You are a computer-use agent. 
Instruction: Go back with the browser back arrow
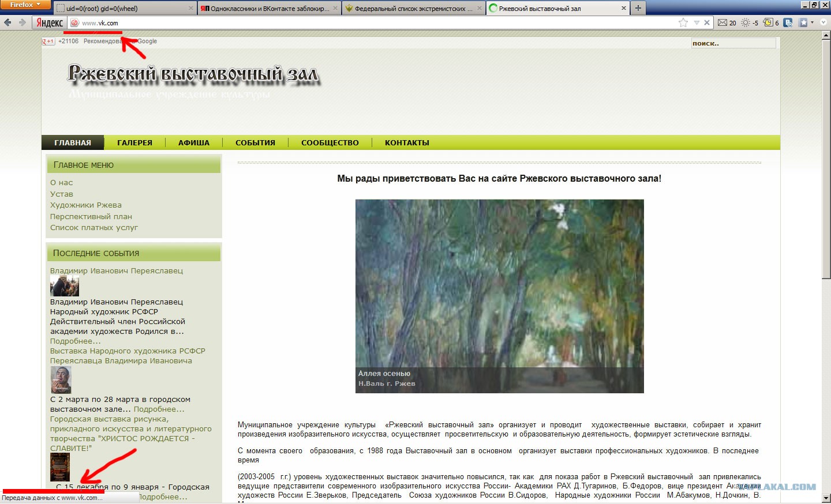point(8,22)
